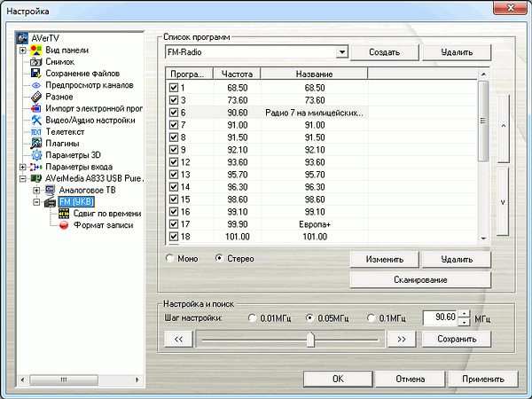Select the Параметры 3D gear icon
532x399 pixels.
(x=36, y=154)
